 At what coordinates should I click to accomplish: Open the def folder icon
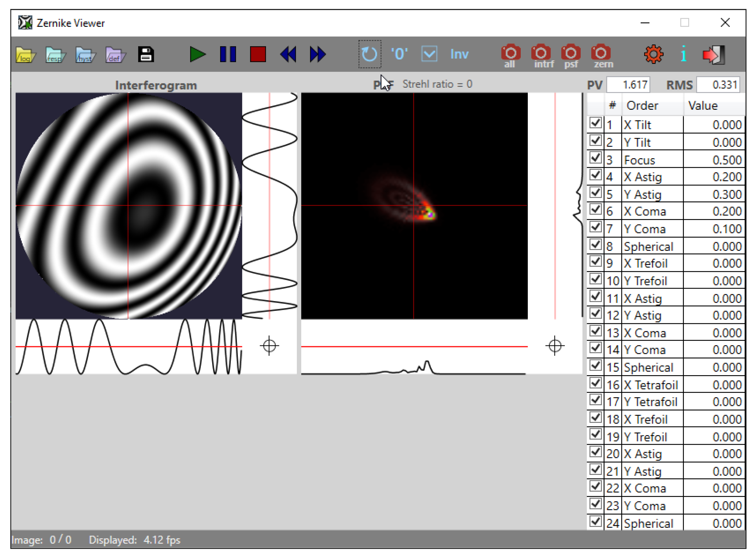(115, 55)
